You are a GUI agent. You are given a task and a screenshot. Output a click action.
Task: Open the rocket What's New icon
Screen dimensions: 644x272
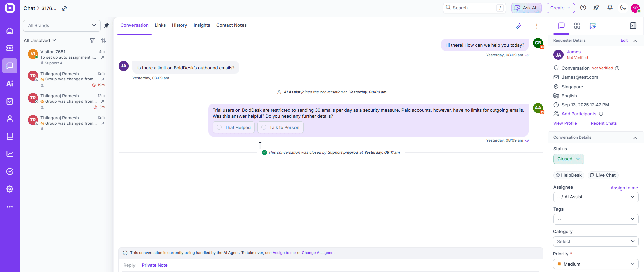(596, 8)
